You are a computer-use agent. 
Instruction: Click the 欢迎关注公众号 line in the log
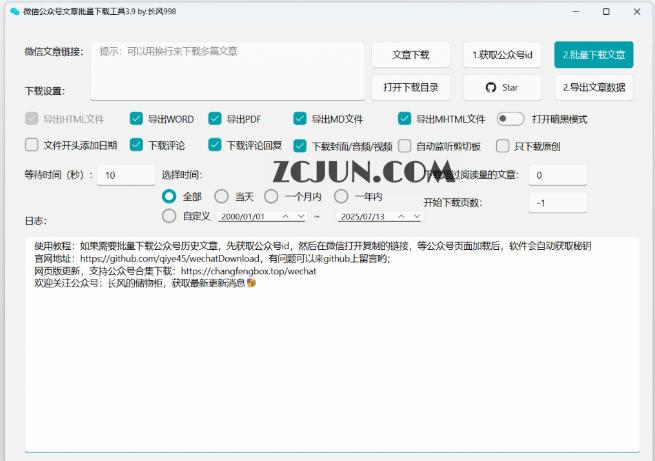click(145, 284)
